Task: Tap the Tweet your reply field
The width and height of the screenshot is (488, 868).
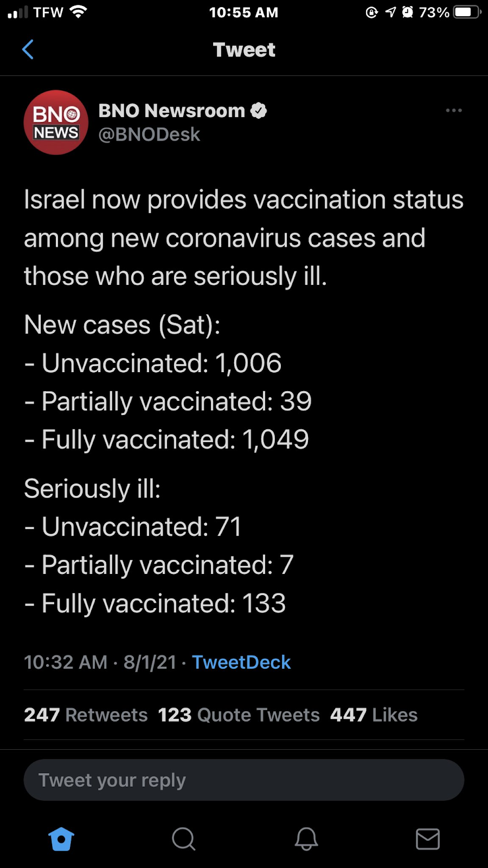Action: (x=244, y=780)
